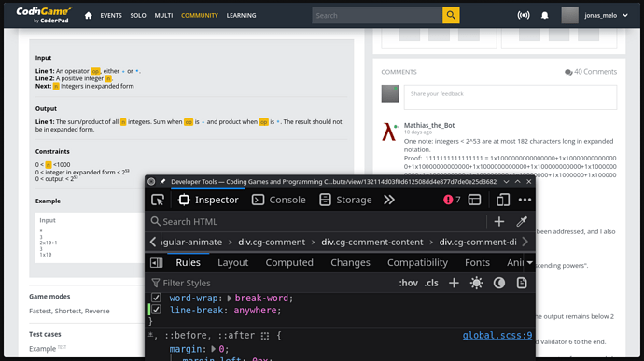Open notifications bell
The image size is (644, 361).
coord(545,15)
